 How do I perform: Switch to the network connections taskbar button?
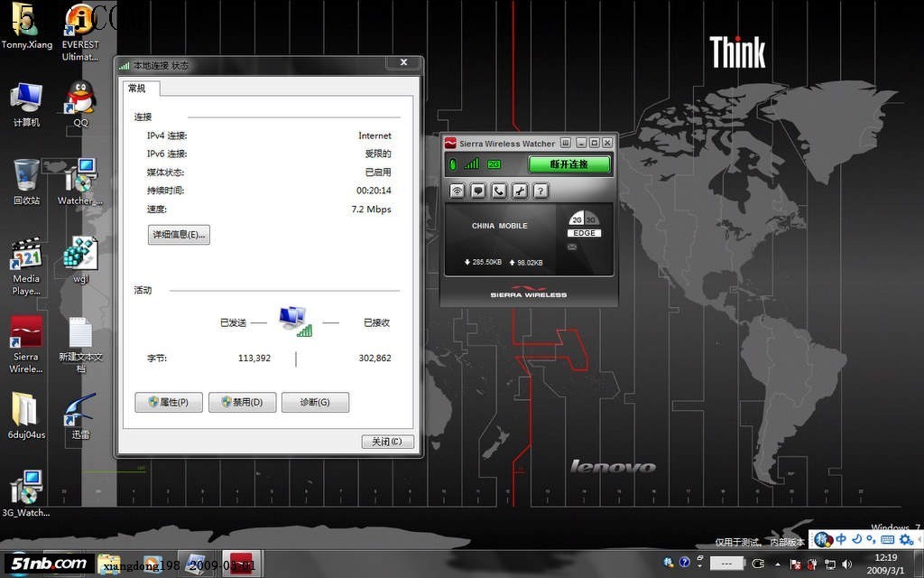click(198, 564)
